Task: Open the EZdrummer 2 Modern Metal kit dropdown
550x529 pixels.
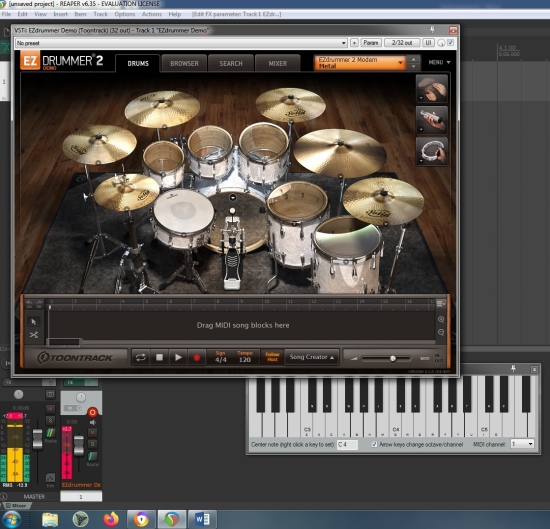Action: 360,63
